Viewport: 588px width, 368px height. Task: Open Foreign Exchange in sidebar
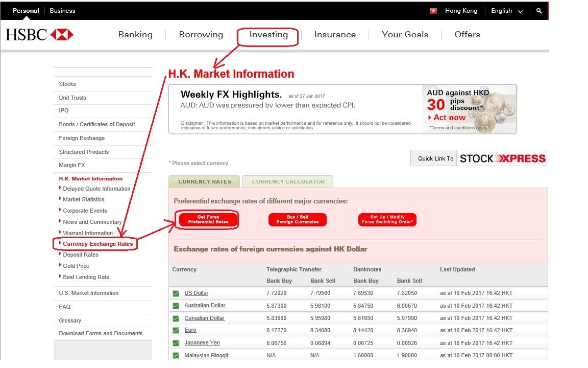coord(82,138)
